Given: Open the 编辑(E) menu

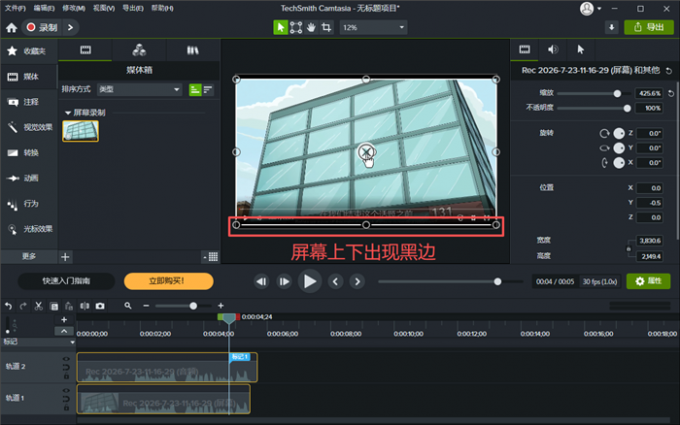Looking at the screenshot, I should tap(44, 8).
